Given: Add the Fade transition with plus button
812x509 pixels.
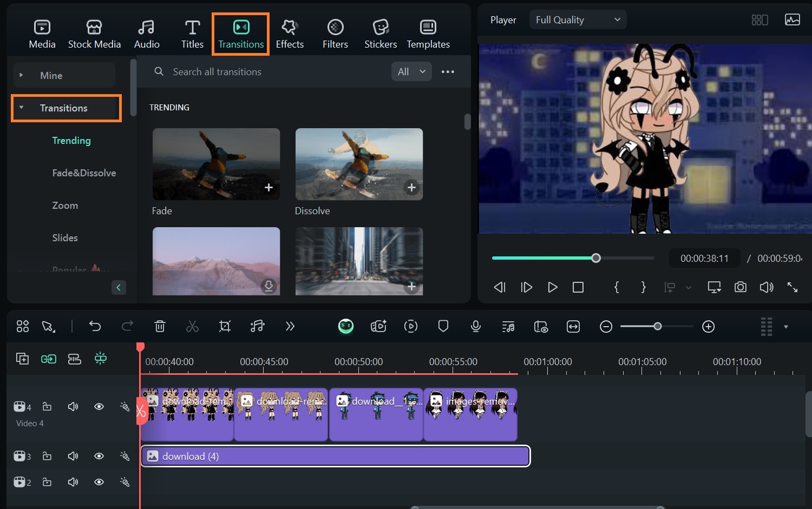Looking at the screenshot, I should pyautogui.click(x=269, y=188).
